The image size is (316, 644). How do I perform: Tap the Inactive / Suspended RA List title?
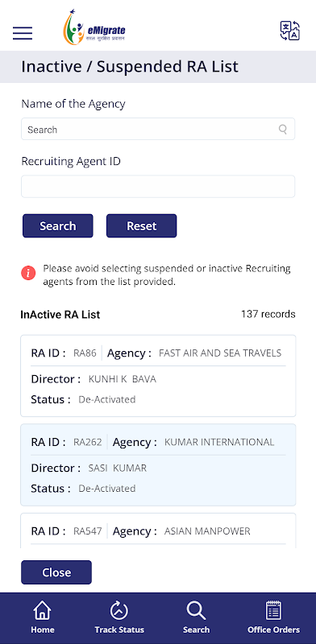pyautogui.click(x=130, y=67)
